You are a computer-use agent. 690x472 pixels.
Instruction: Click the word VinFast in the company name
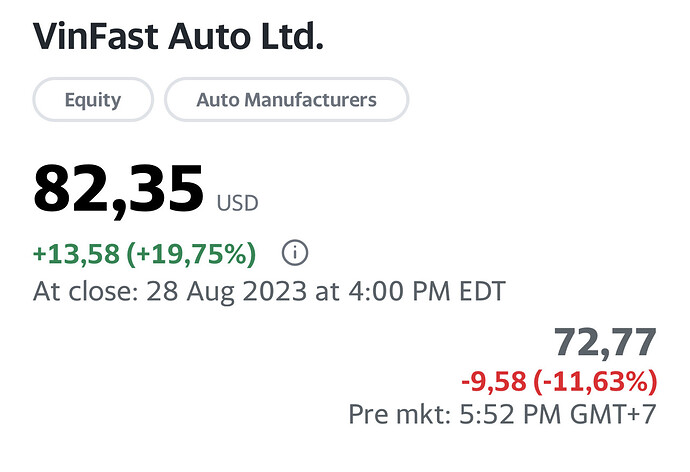tap(93, 38)
